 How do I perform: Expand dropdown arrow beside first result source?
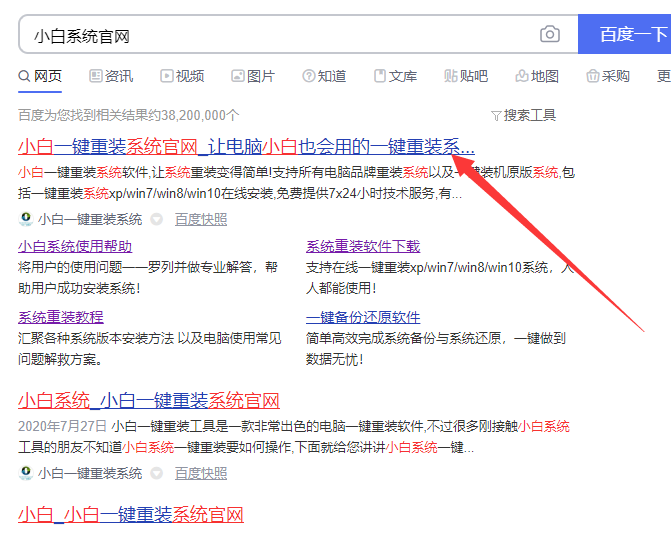pyautogui.click(x=156, y=220)
